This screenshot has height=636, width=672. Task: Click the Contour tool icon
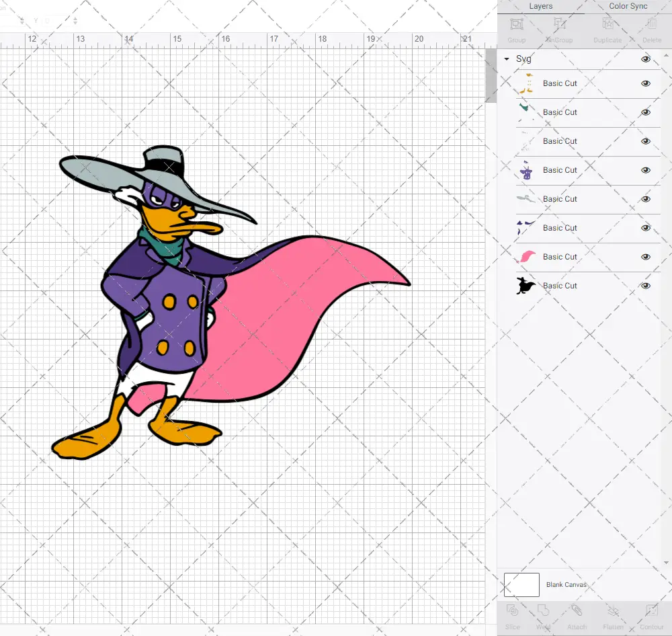651,610
